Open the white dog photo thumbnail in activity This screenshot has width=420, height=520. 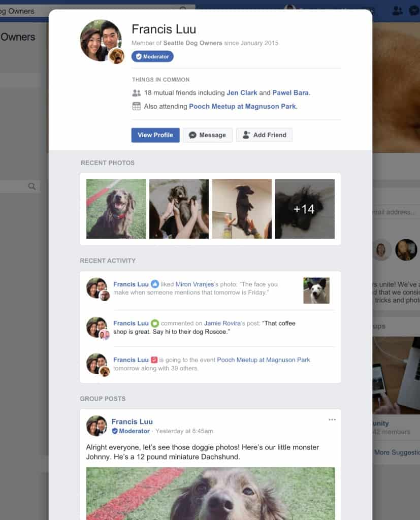tap(316, 290)
